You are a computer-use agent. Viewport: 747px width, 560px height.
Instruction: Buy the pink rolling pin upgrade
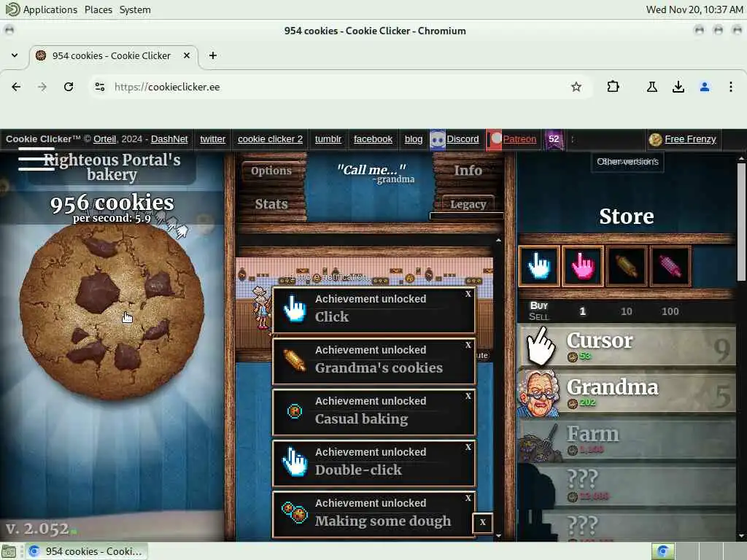tap(670, 265)
